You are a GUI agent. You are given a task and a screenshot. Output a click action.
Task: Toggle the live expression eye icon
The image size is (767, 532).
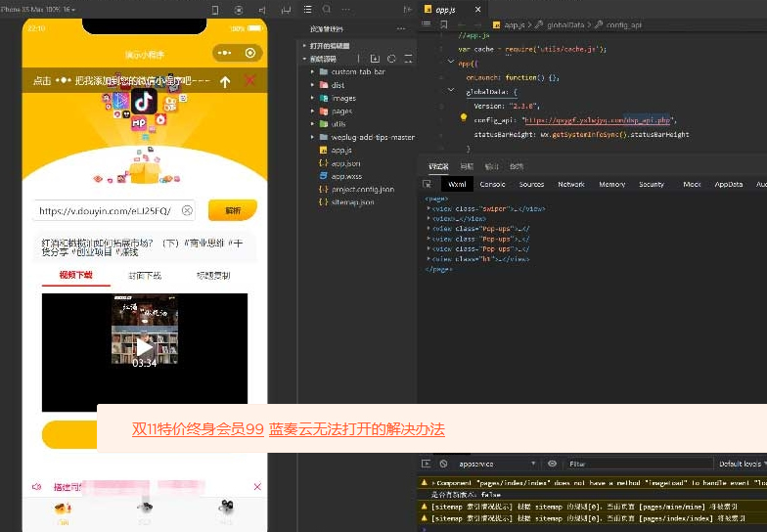tap(552, 464)
